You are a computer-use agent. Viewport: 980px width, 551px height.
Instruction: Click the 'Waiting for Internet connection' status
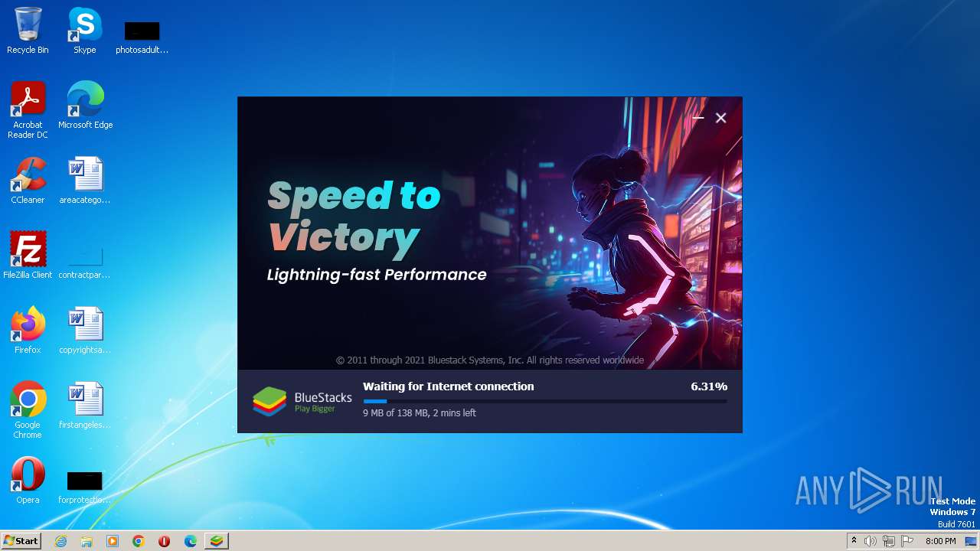pyautogui.click(x=449, y=386)
